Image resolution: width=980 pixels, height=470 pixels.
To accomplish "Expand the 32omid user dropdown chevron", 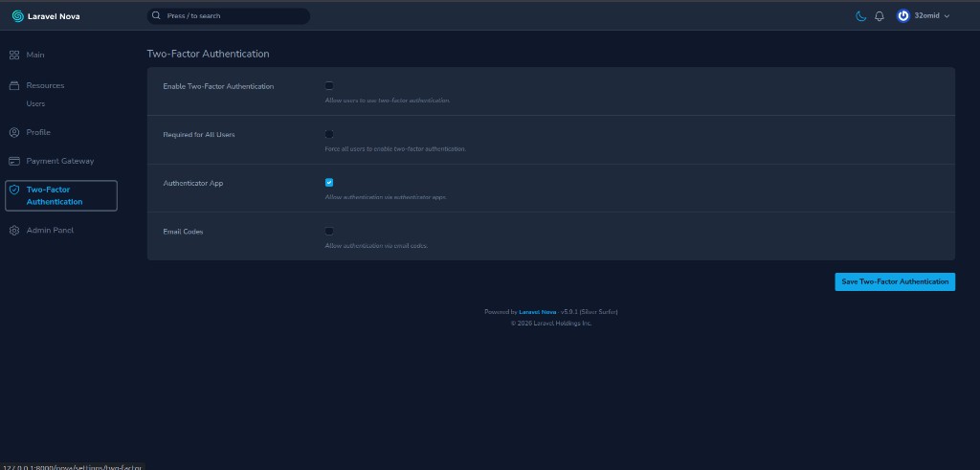I will pos(947,16).
